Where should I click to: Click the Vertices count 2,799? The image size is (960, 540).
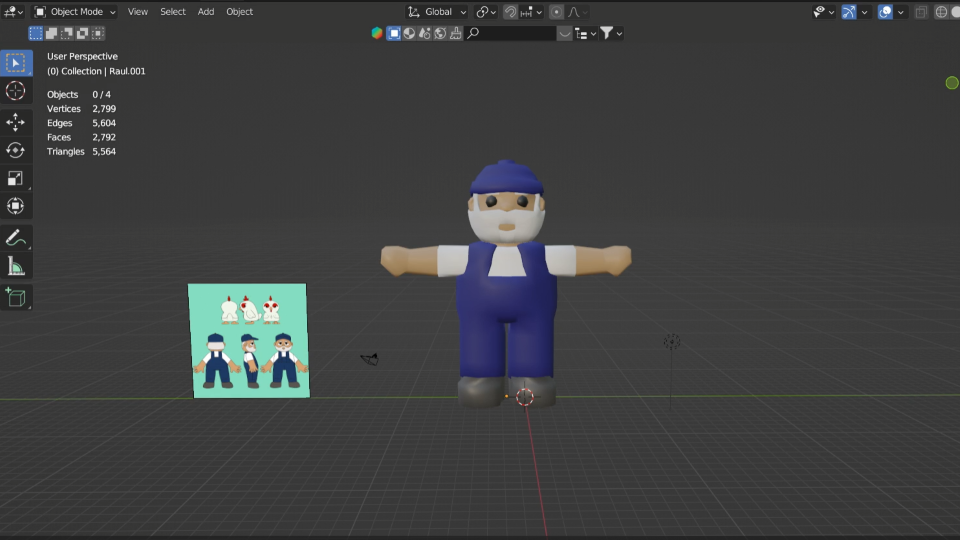coord(104,108)
